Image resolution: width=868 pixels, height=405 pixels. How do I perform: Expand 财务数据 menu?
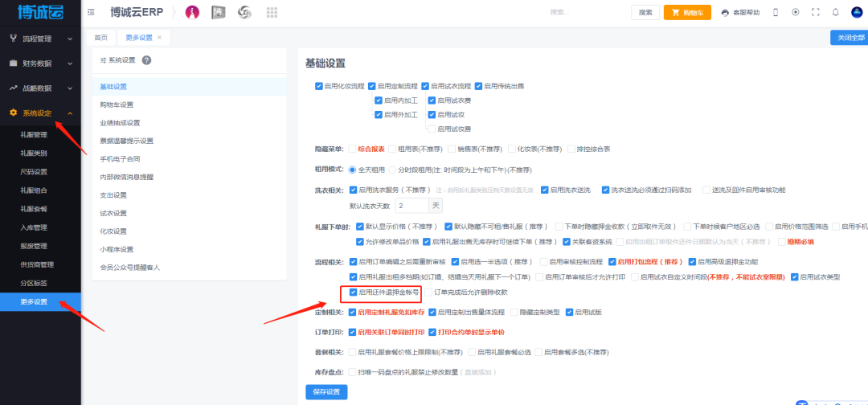[x=40, y=63]
